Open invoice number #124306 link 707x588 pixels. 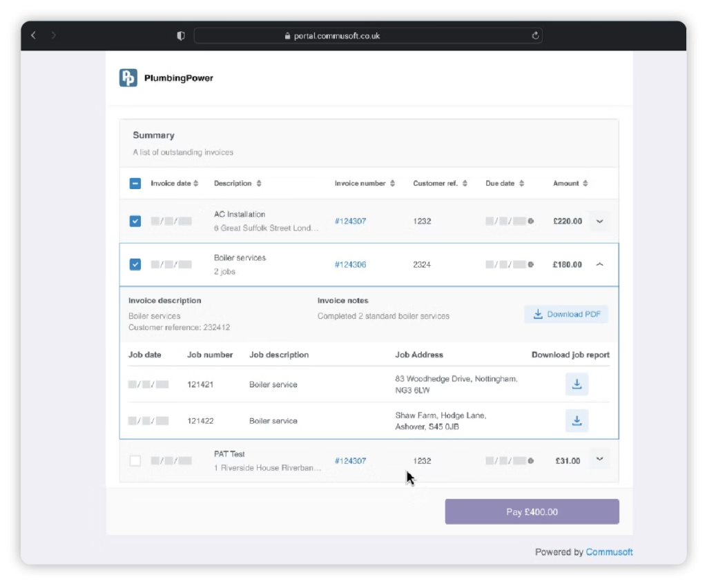(350, 265)
